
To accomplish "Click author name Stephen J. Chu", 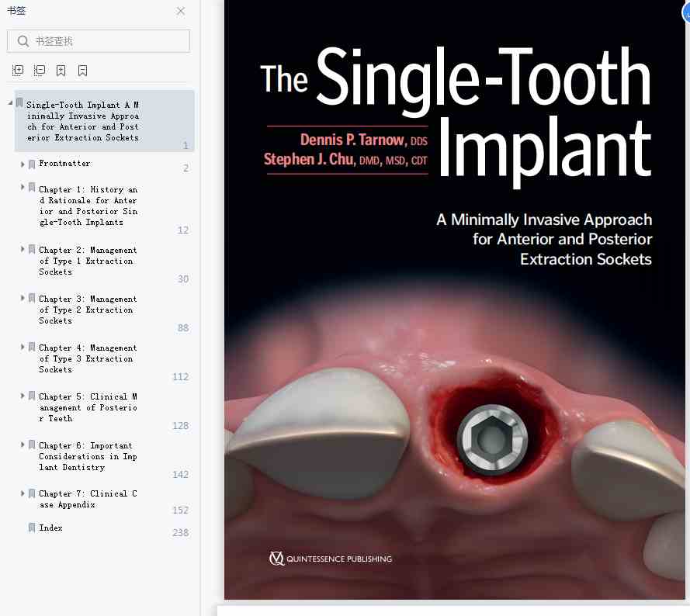I will 309,159.
